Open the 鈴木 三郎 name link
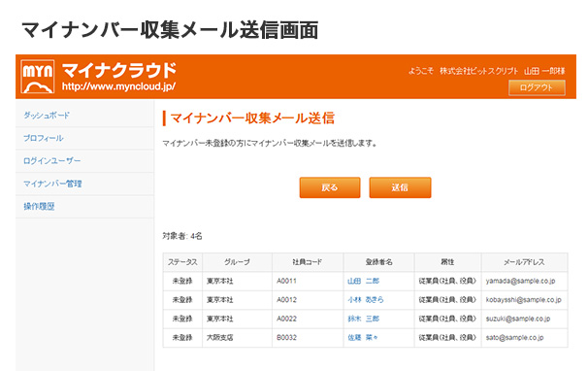This screenshot has height=371, width=588. [x=363, y=319]
